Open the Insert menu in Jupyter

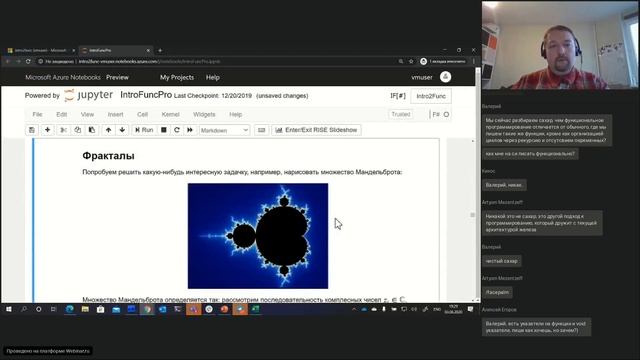pyautogui.click(x=116, y=114)
